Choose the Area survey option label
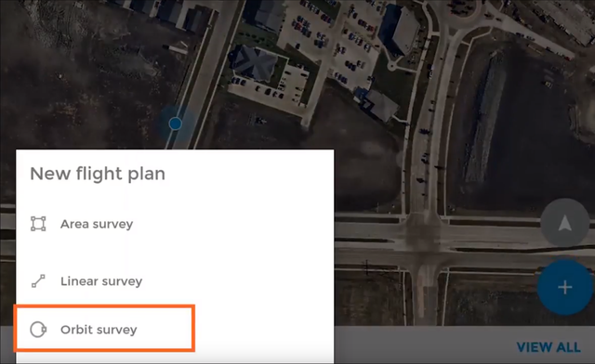 pyautogui.click(x=97, y=224)
